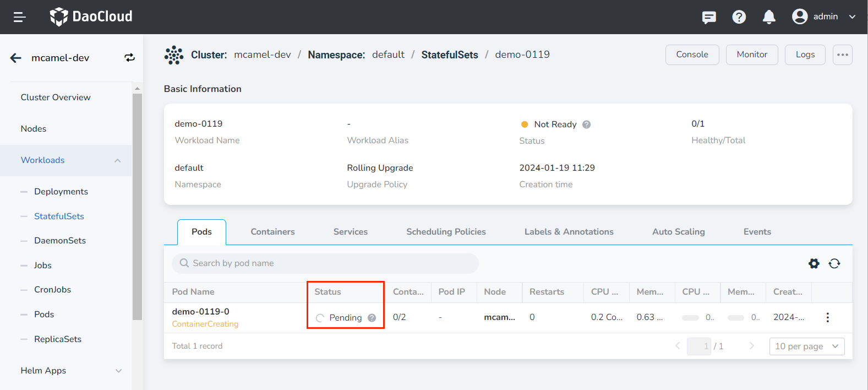The image size is (868, 390).
Task: Collapse the Workloads sidebar section
Action: pos(117,160)
